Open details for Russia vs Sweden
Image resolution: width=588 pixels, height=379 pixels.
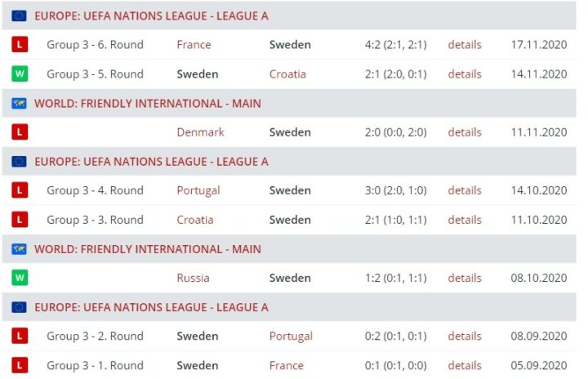(x=464, y=278)
